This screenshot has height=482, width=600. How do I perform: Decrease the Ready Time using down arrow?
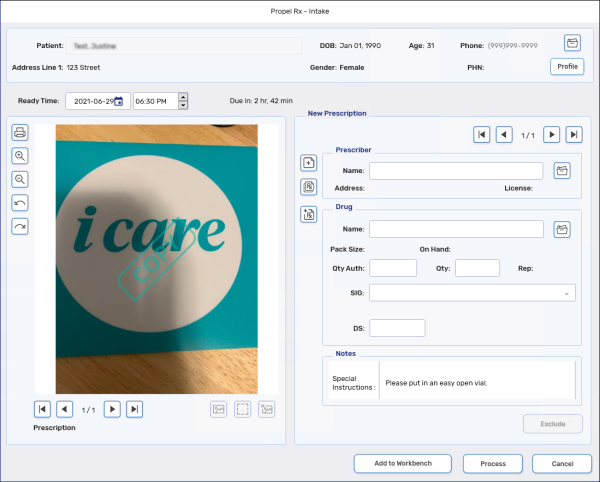tap(182, 105)
